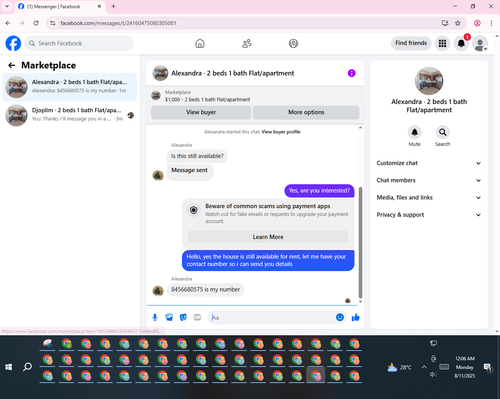Click the GIF icon in composer
Image resolution: width=500 pixels, height=399 pixels.
point(197,317)
